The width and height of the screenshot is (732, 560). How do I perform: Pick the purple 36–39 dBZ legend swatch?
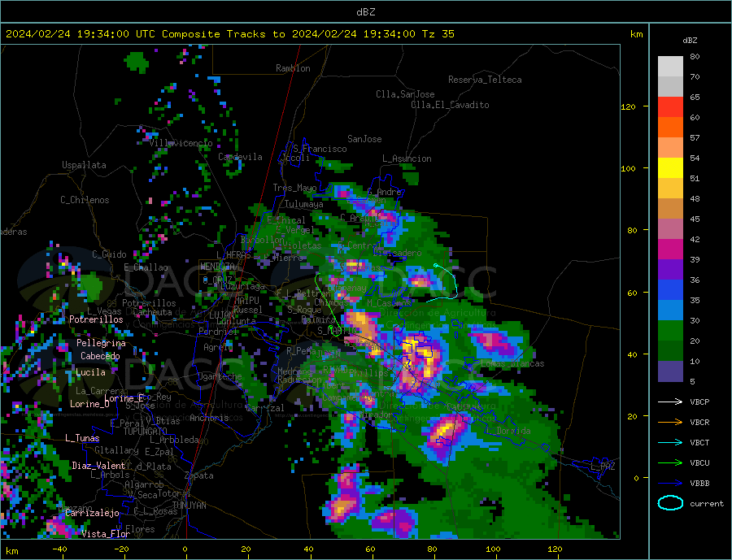(670, 270)
